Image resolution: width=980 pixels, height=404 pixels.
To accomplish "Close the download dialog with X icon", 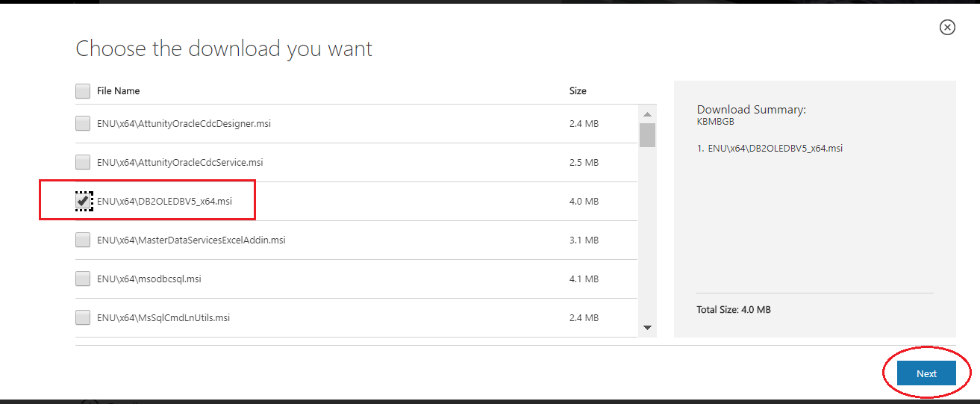I will 946,28.
